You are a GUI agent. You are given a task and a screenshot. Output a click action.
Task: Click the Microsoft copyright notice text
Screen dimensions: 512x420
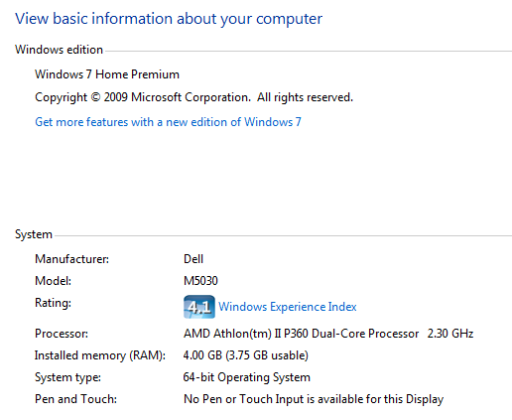pos(193,97)
